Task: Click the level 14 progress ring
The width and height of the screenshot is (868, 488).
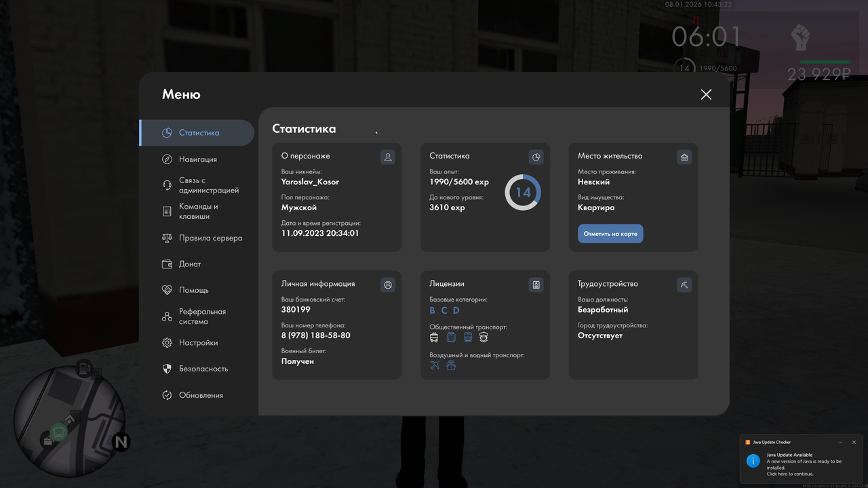Action: point(523,192)
